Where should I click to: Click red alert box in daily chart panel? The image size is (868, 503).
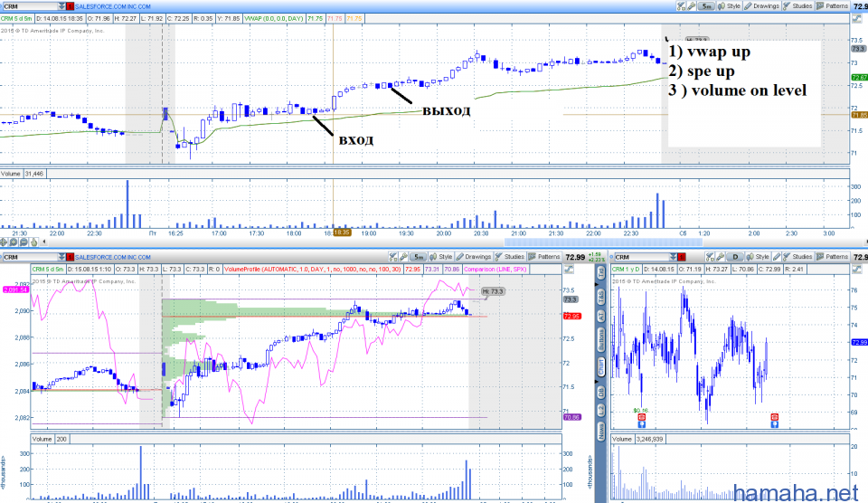682,257
